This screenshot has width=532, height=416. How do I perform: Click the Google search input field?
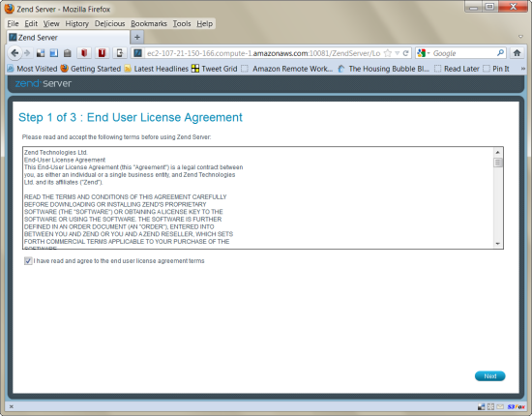[463, 53]
